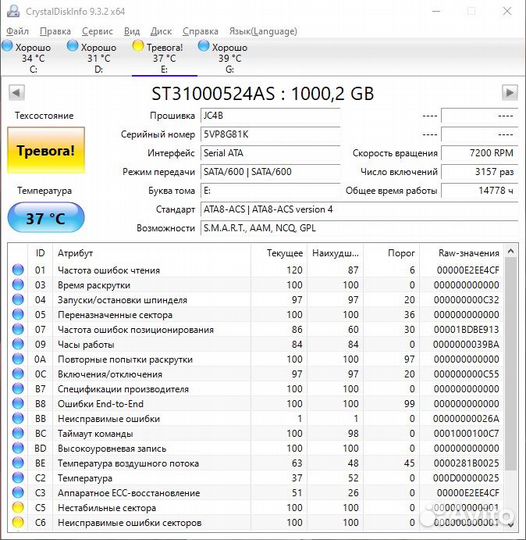Viewport: 526px width, 540px height.
Task: Click the Прошивка field JC4B
Action: 270,116
